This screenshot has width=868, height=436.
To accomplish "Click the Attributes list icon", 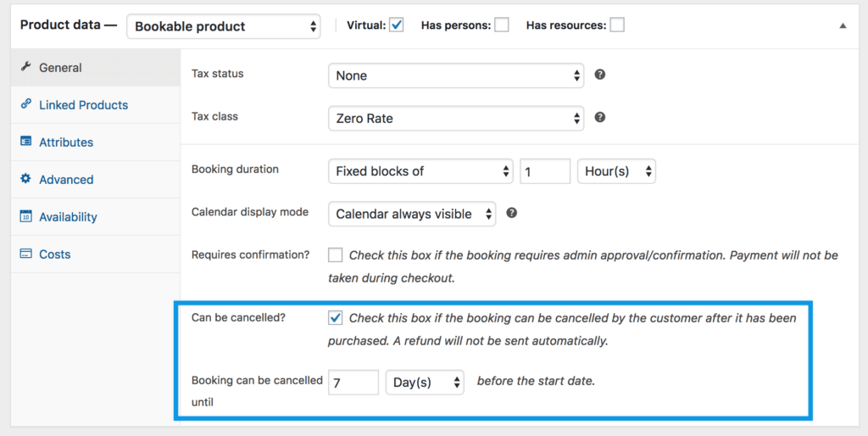I will pos(25,142).
